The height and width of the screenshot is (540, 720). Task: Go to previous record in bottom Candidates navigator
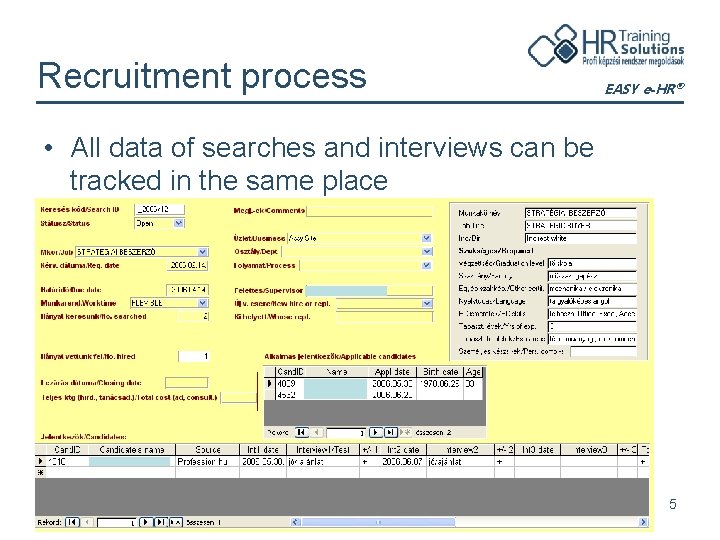tap(87, 522)
